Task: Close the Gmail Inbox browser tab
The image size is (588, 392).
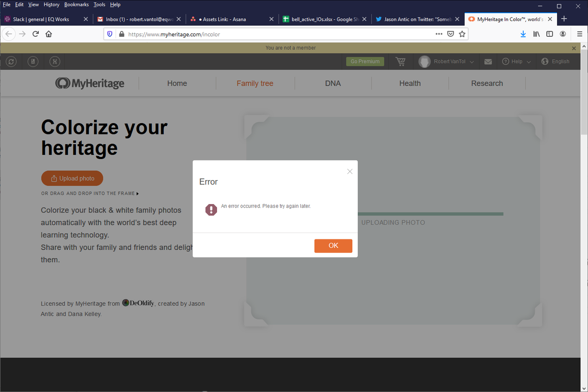Action: [x=178, y=19]
